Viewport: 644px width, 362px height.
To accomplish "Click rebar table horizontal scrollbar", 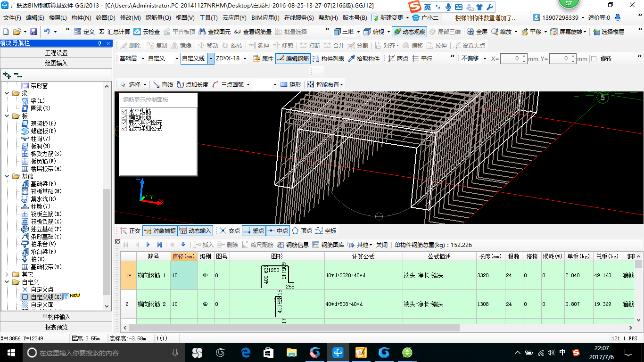I will 294,328.
